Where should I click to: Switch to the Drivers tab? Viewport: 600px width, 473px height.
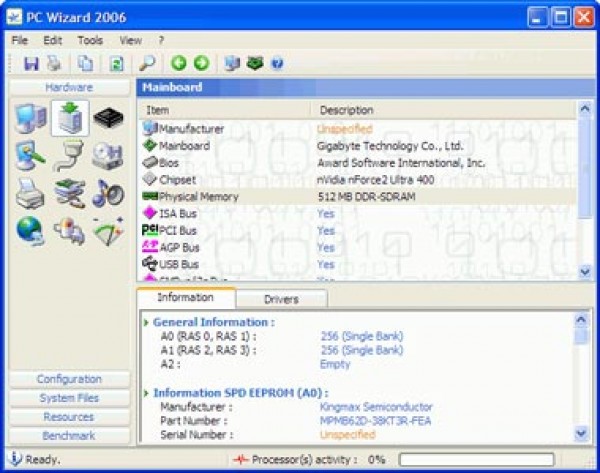[281, 299]
